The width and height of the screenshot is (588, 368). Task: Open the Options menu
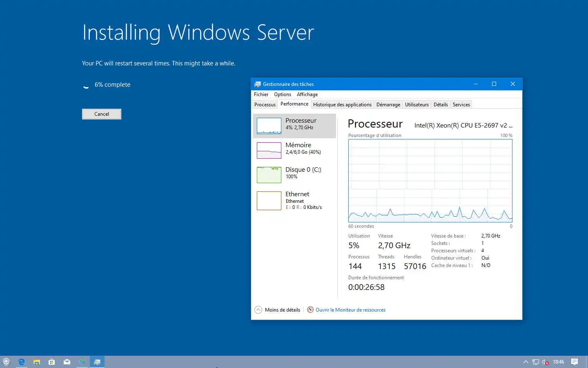(x=283, y=94)
